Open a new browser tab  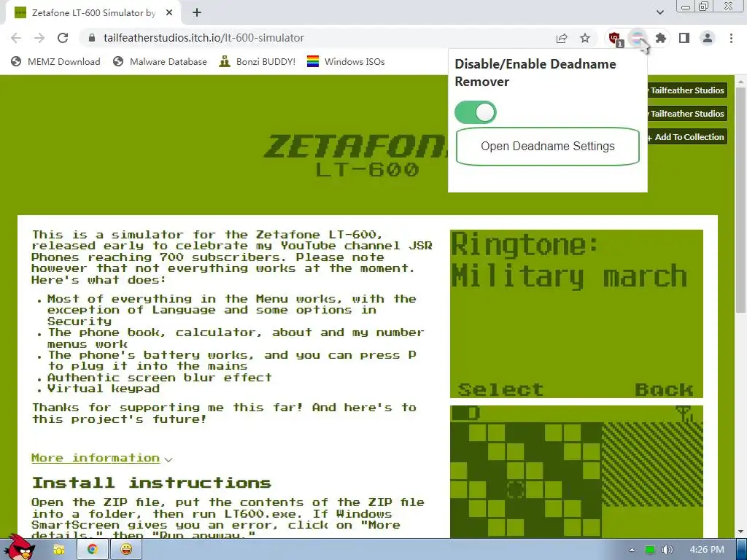coord(197,13)
